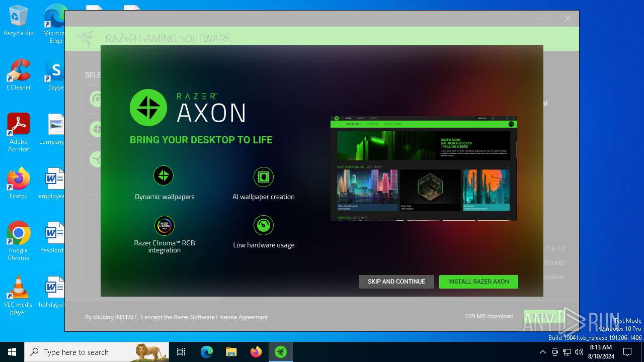The image size is (644, 362).
Task: Open the taskbar clock and calendar
Action: (601, 352)
